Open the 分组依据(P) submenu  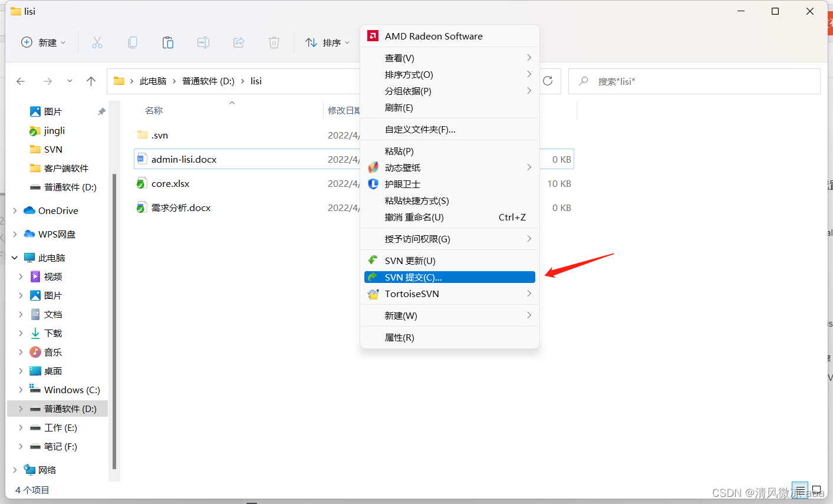[x=450, y=91]
